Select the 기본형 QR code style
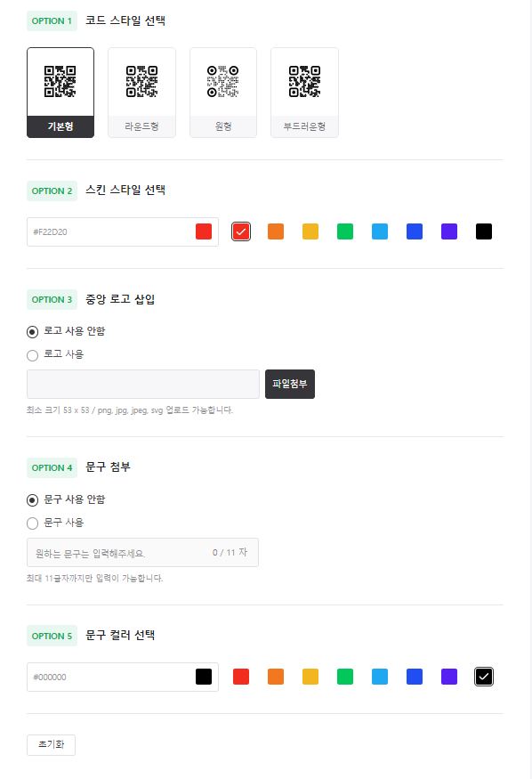Screen dimensions: 532x779 (60, 90)
